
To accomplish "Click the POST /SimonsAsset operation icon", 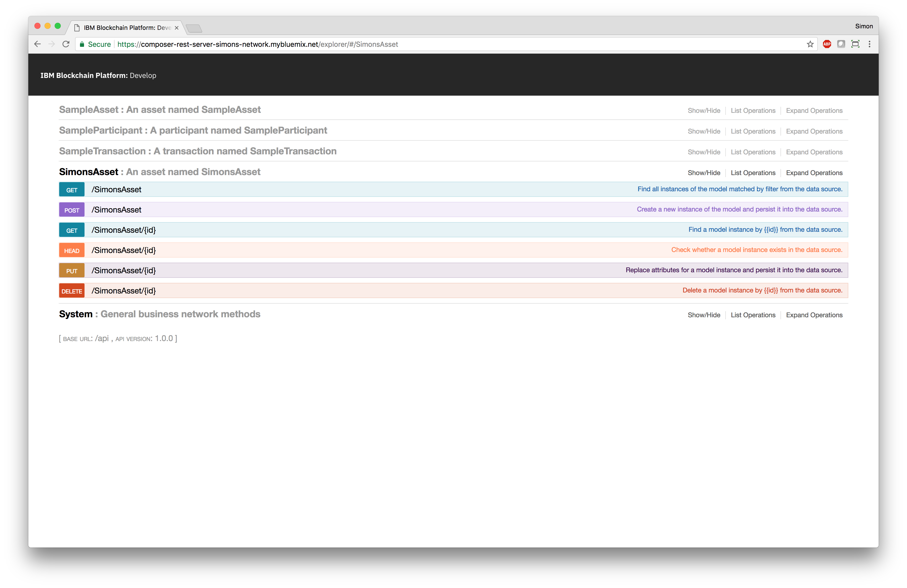I will [x=71, y=209].
